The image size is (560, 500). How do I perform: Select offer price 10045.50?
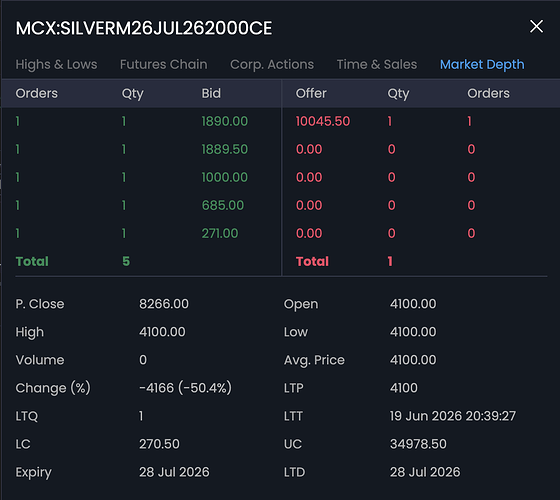[323, 121]
